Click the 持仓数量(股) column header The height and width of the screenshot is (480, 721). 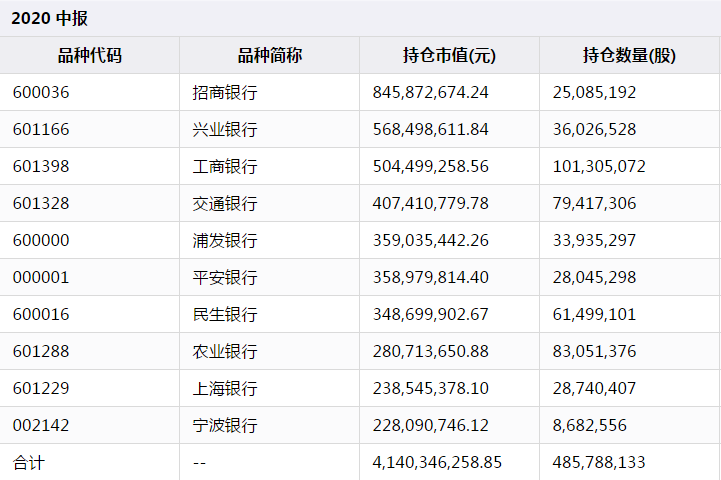629,56
